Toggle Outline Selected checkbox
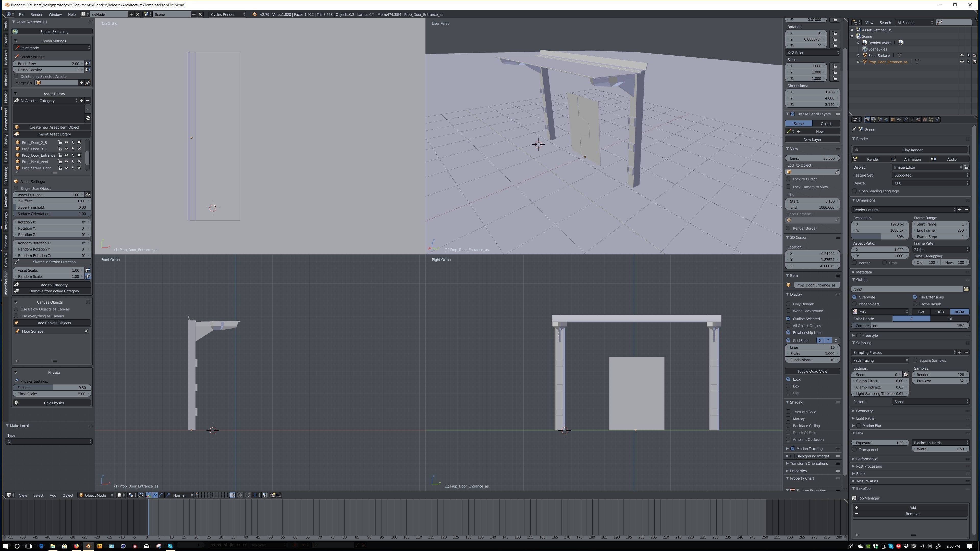Viewport: 980px width, 551px height. tap(789, 319)
